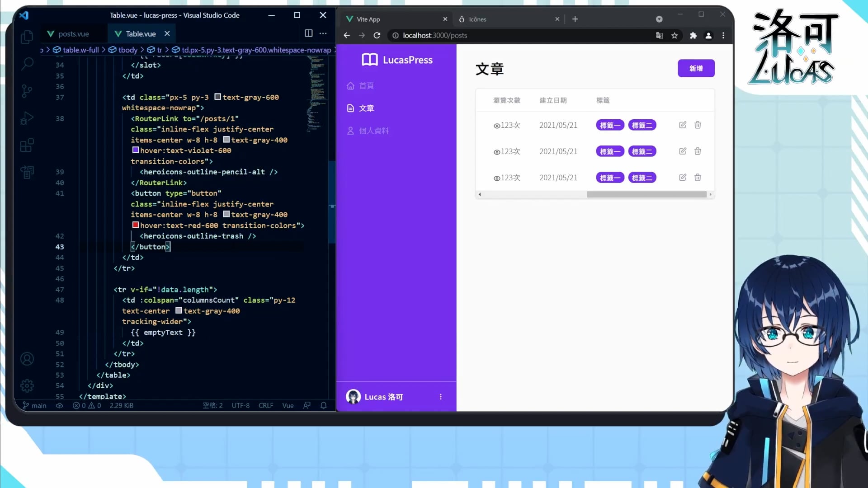This screenshot has width=868, height=488.
Task: Click the violet-600 color swatch in code
Action: point(135,150)
